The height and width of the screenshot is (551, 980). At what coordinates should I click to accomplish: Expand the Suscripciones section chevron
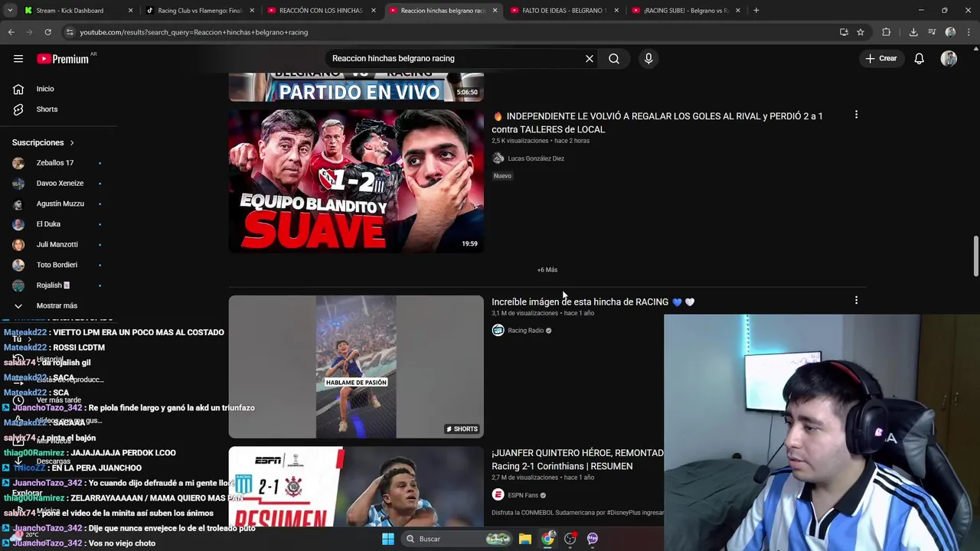[x=72, y=143]
